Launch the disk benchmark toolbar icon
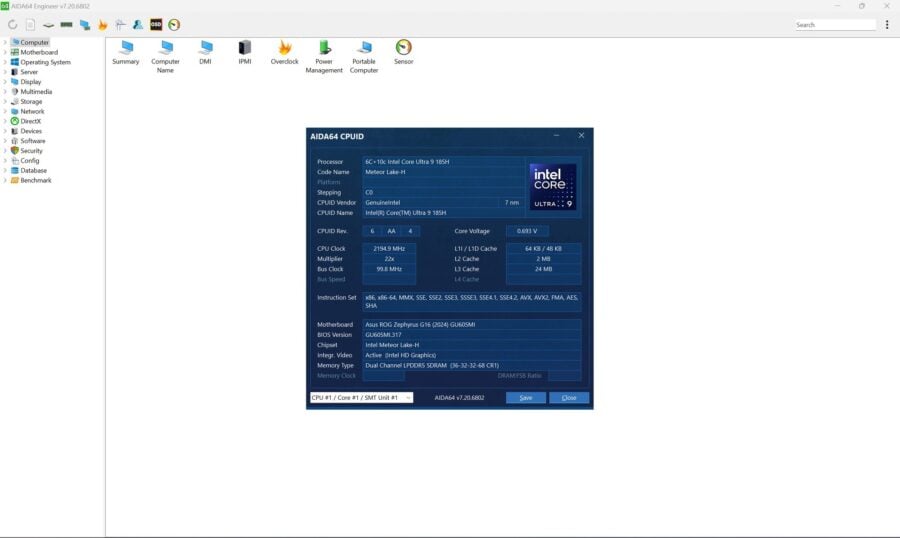900x538 pixels. click(x=48, y=25)
